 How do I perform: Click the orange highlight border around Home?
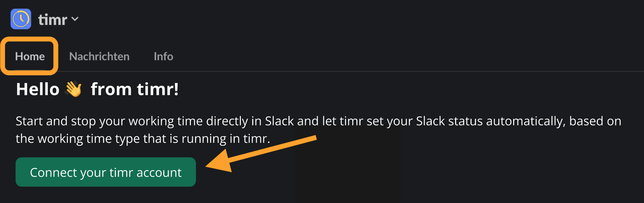[x=29, y=39]
